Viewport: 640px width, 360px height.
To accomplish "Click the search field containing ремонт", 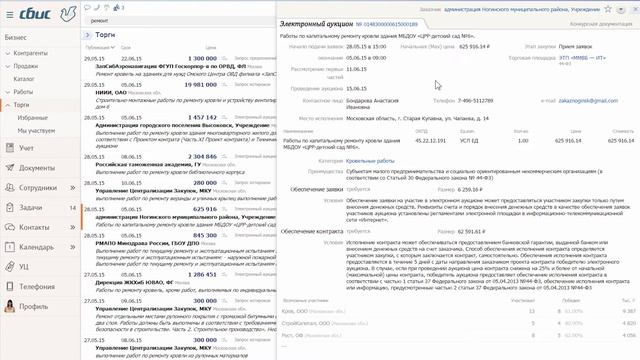I will [180, 20].
